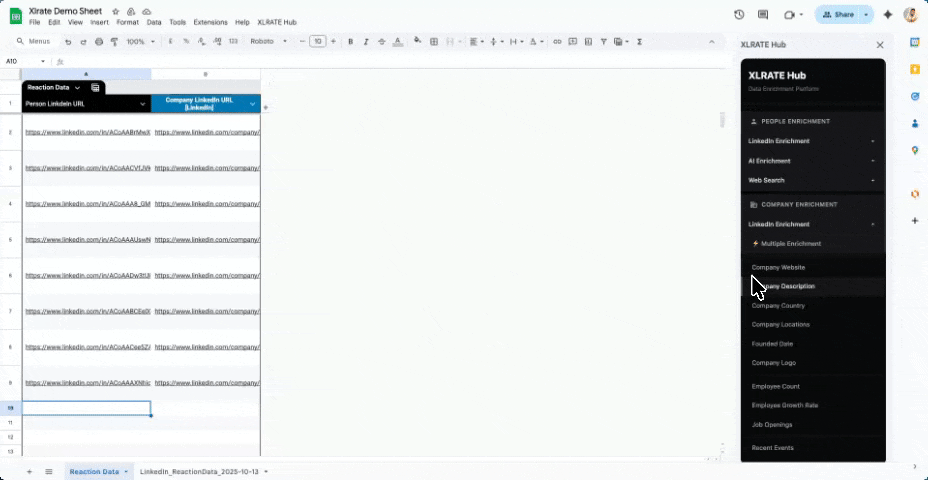The image size is (928, 480).
Task: Click the Share button
Action: coord(838,15)
